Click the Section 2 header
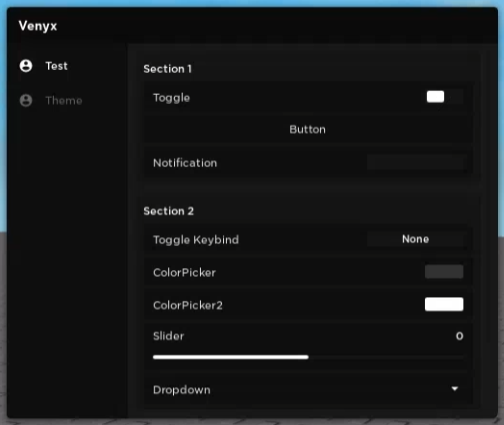The height and width of the screenshot is (425, 504). [169, 211]
